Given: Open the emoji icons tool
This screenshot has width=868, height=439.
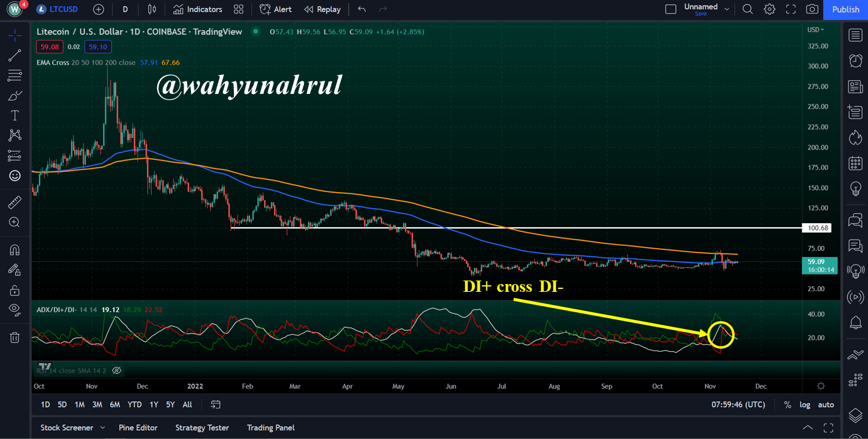Looking at the screenshot, I should click(15, 176).
